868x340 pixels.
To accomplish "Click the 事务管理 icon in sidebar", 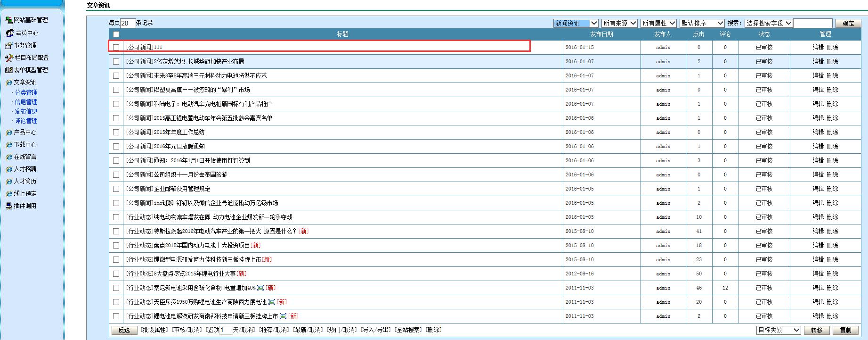I will point(8,46).
